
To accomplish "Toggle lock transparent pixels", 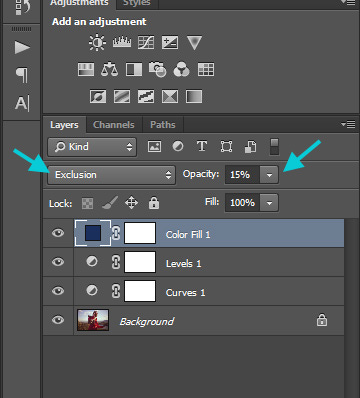I will pyautogui.click(x=87, y=203).
